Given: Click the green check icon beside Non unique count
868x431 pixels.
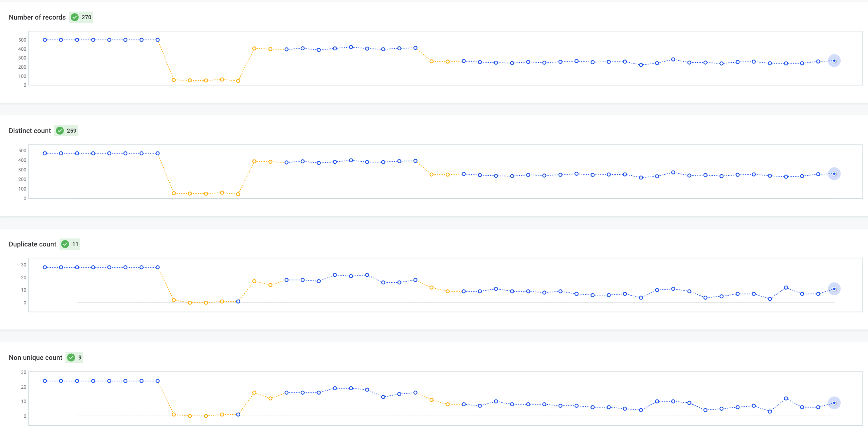Looking at the screenshot, I should [71, 358].
